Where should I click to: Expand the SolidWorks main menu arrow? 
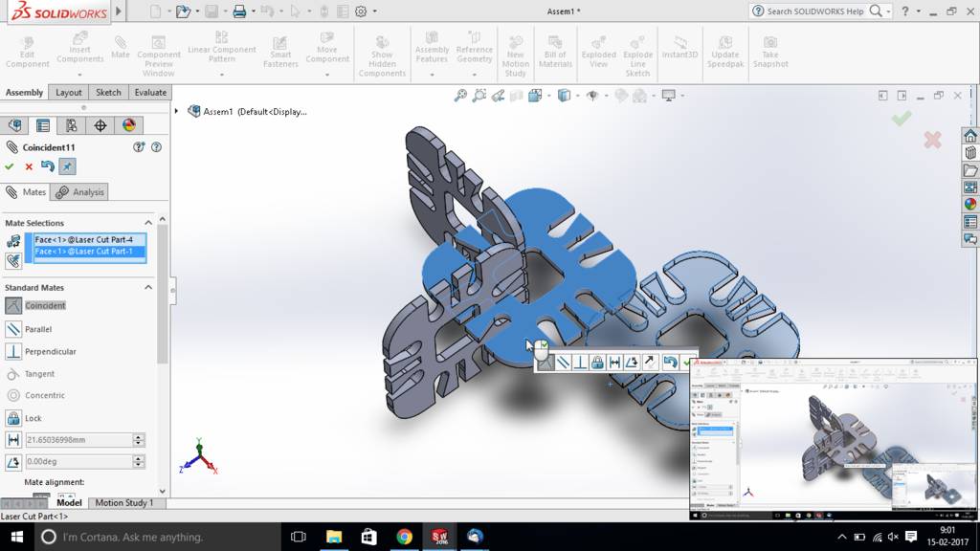tap(118, 11)
